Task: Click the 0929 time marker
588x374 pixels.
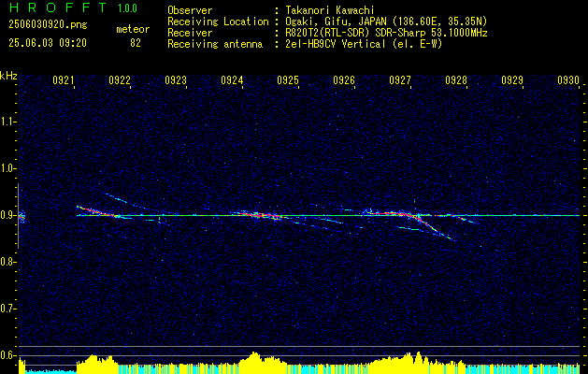Action: click(x=512, y=80)
